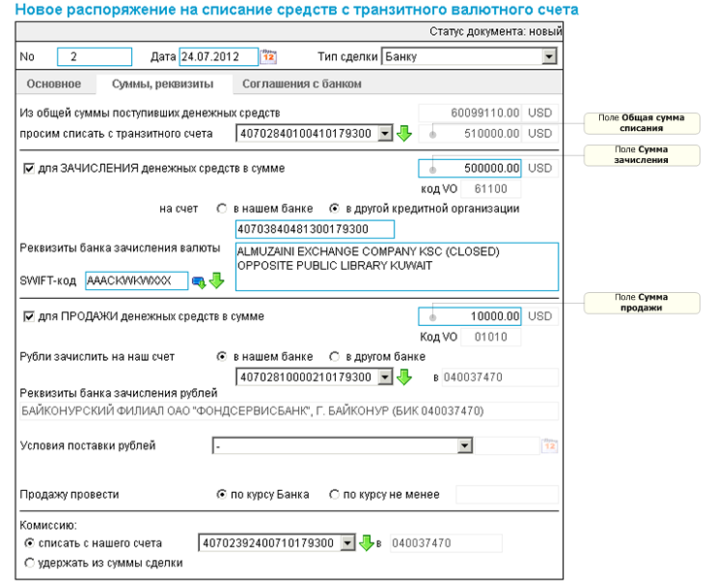
Task: Click the 'Поле Сумма зачисления' callout
Action: pyautogui.click(x=642, y=154)
